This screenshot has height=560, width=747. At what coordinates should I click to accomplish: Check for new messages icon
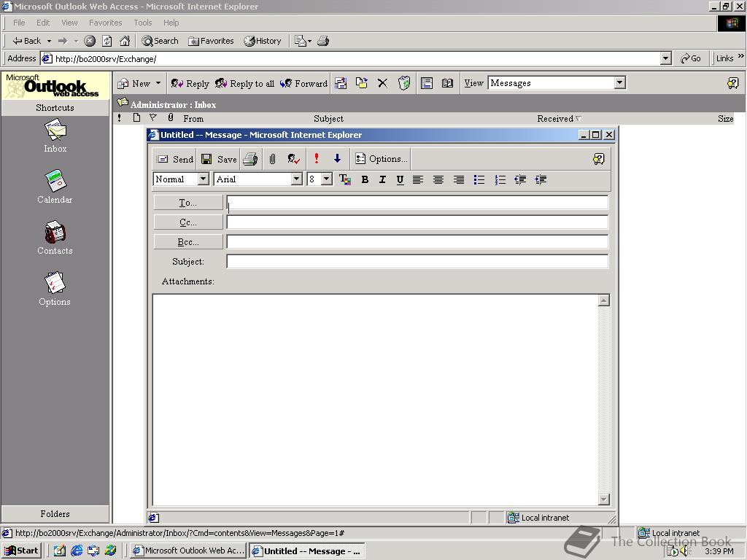[x=341, y=83]
